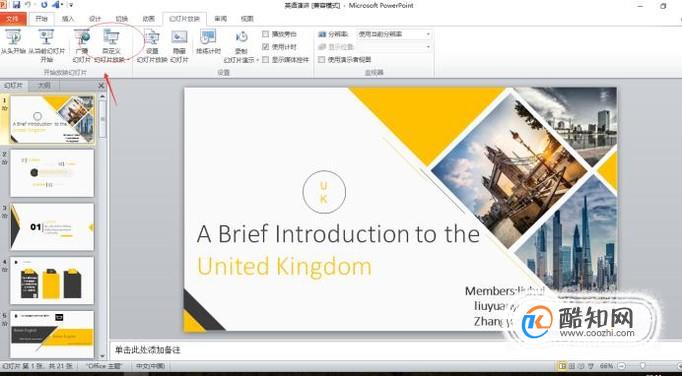
Task: Switch to Slide Sorter view in status bar
Action: [571, 366]
